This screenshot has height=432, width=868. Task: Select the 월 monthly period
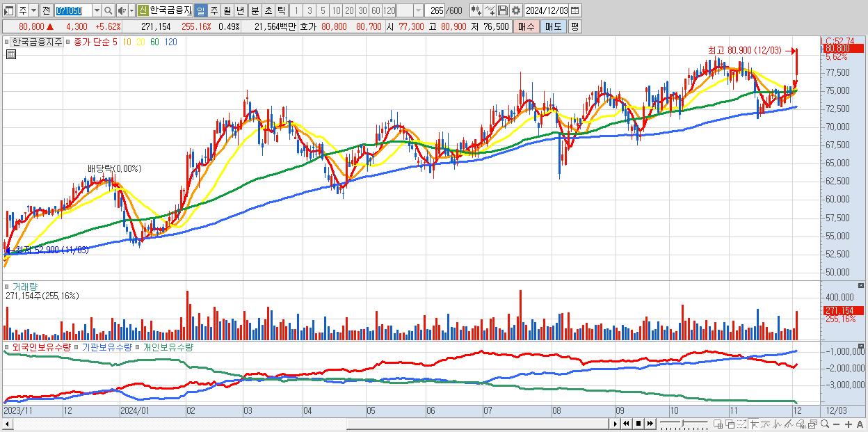[x=227, y=10]
